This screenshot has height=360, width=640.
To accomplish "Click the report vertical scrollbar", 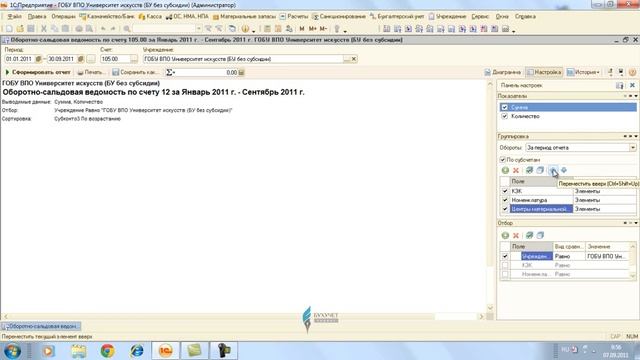I will [x=490, y=196].
